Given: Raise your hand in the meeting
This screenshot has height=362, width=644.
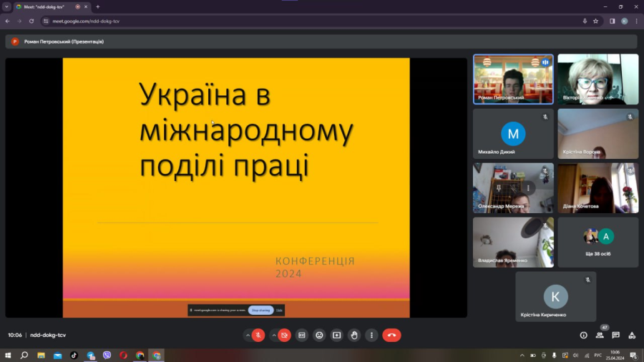Looking at the screenshot, I should 353,335.
